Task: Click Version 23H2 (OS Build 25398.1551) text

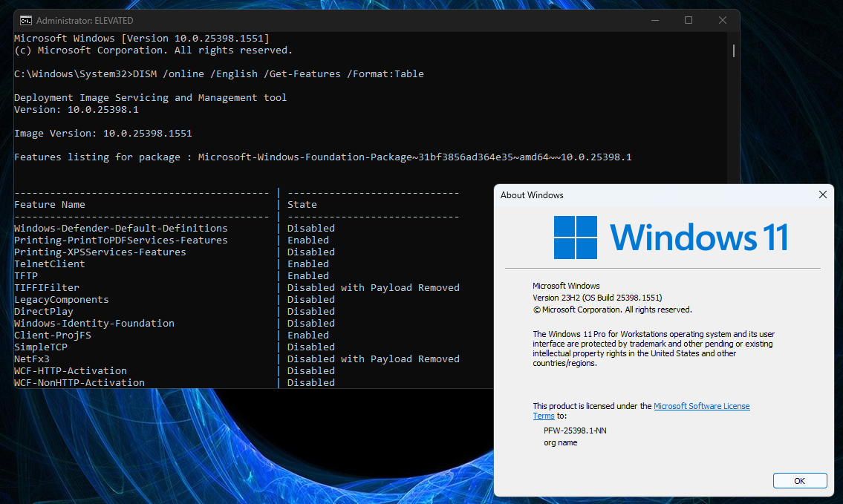Action: click(597, 298)
